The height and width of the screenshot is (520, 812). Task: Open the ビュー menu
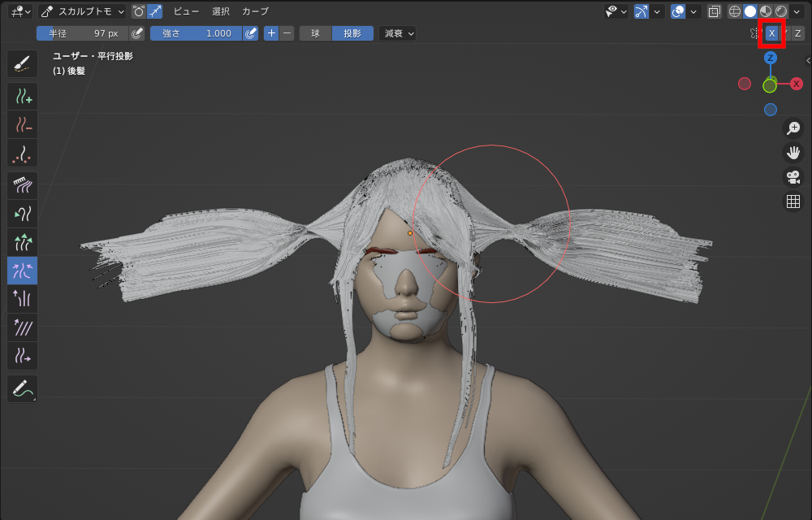186,11
